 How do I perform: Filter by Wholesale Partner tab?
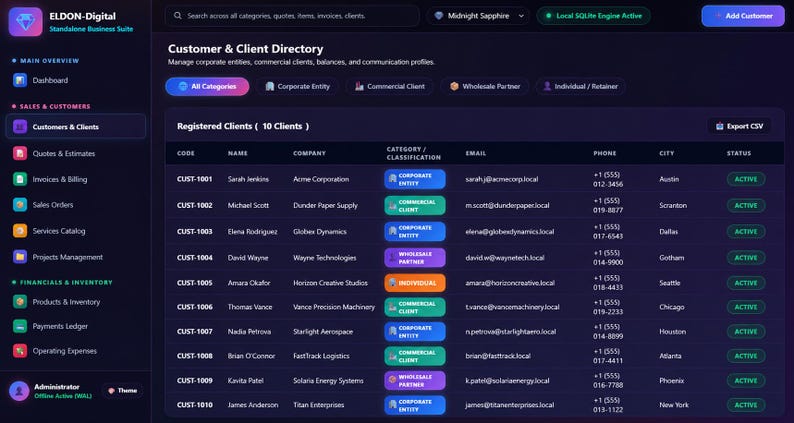pyautogui.click(x=485, y=87)
